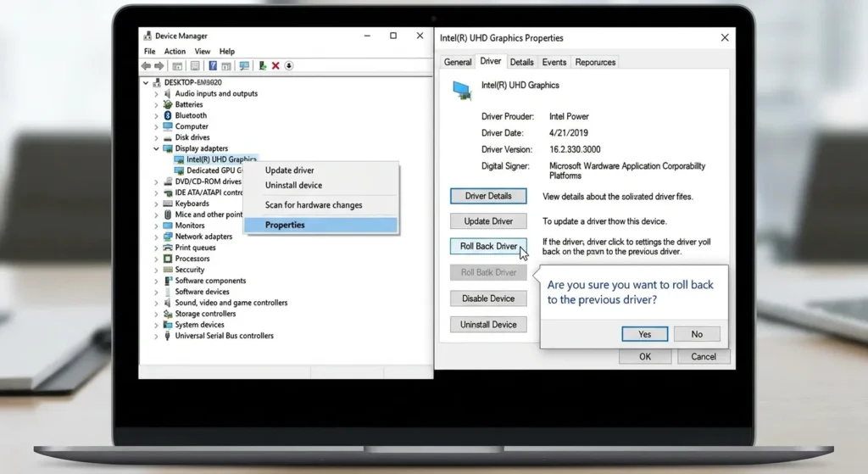868x474 pixels.
Task: Click the Storage controllers icon
Action: click(168, 314)
